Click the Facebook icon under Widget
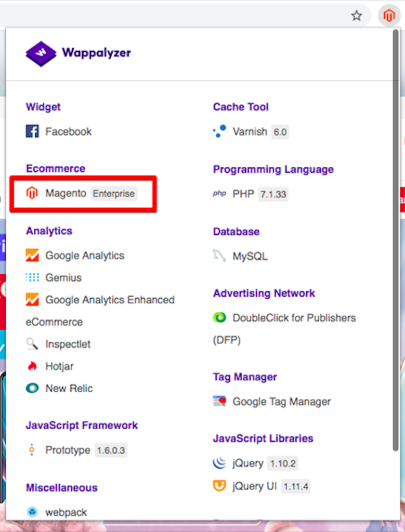The height and width of the screenshot is (532, 405). [32, 131]
